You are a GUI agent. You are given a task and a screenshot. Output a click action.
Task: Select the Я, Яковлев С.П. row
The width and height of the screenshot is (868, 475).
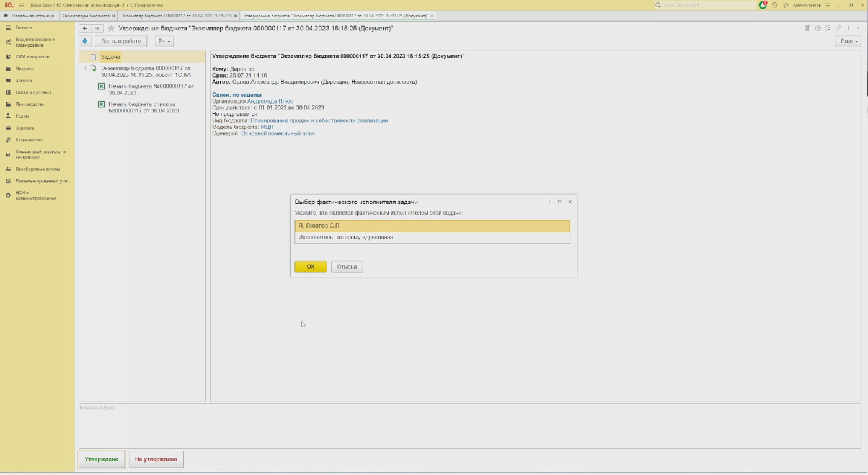[x=432, y=226]
